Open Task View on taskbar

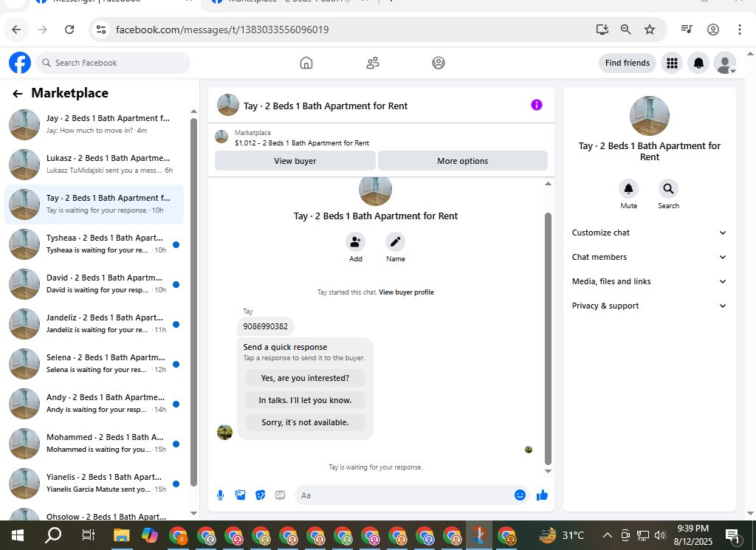(x=89, y=535)
